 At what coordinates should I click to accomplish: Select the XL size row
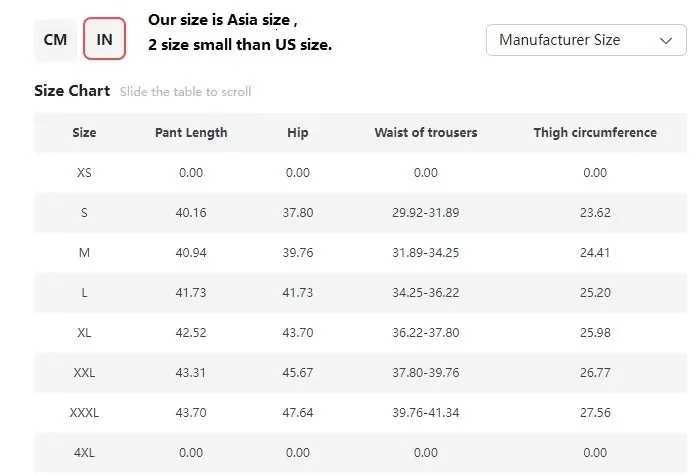pos(84,333)
